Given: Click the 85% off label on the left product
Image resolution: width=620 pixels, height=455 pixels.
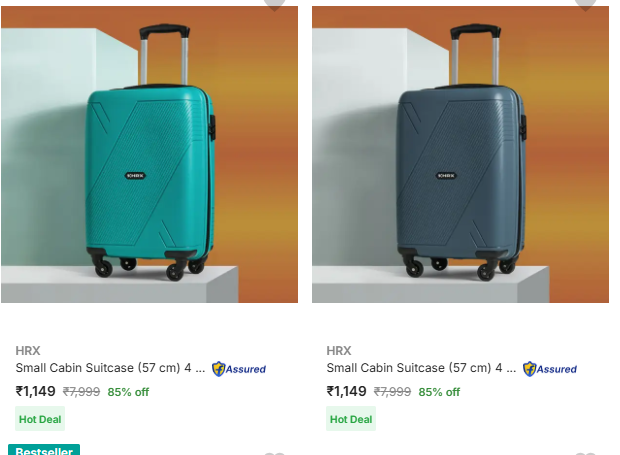Looking at the screenshot, I should tap(128, 392).
